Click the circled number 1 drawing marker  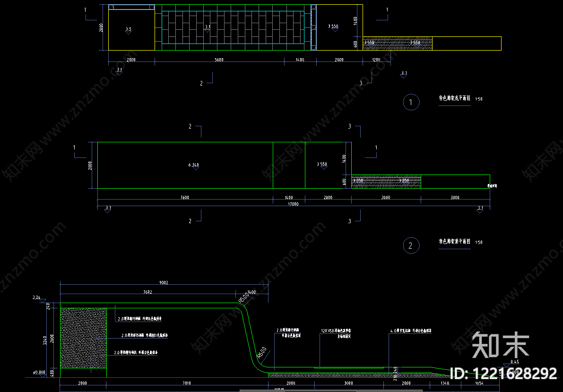(411, 102)
